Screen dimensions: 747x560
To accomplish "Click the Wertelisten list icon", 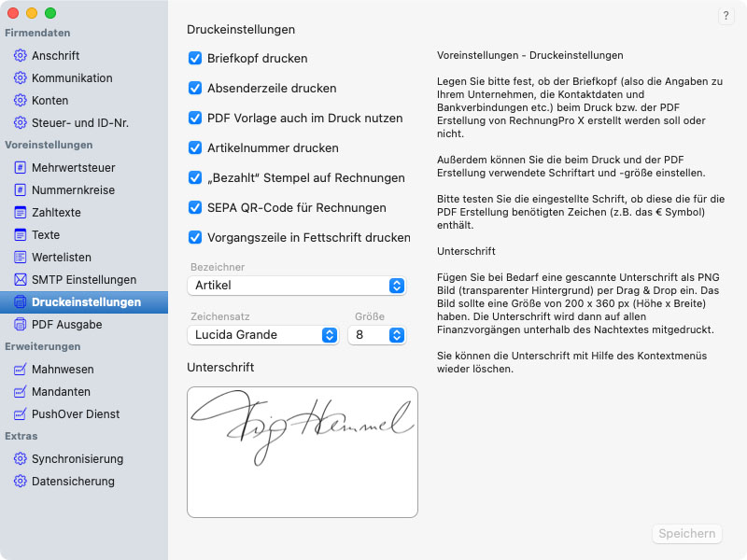I will click(21, 258).
